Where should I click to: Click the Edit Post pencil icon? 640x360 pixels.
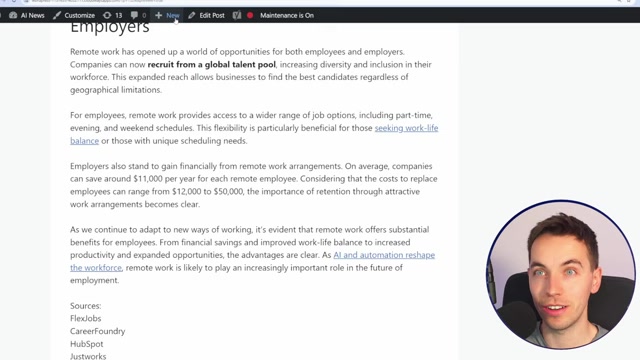tap(191, 16)
